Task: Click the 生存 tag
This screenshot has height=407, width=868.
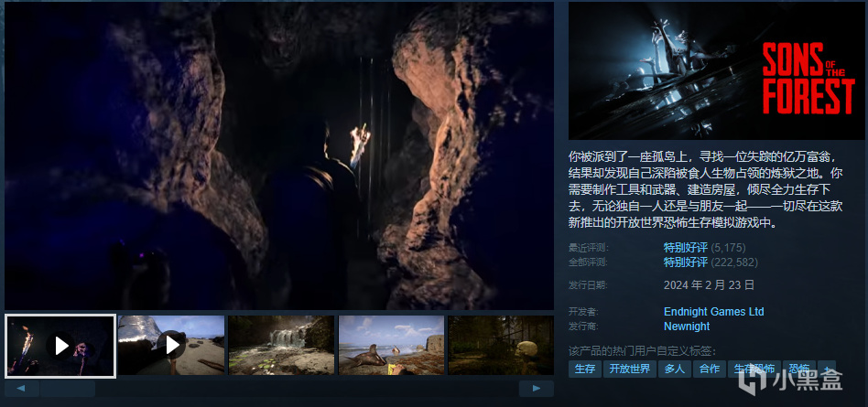Action: click(x=585, y=369)
